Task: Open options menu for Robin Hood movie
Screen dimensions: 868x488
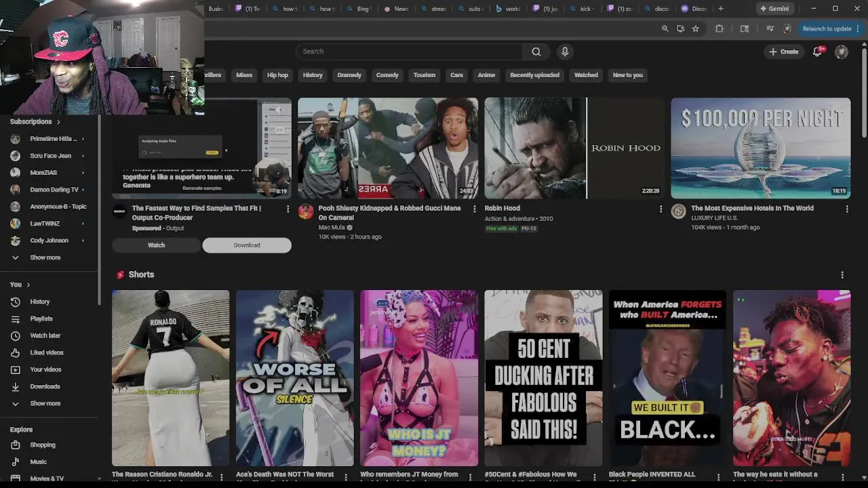Action: click(660, 209)
